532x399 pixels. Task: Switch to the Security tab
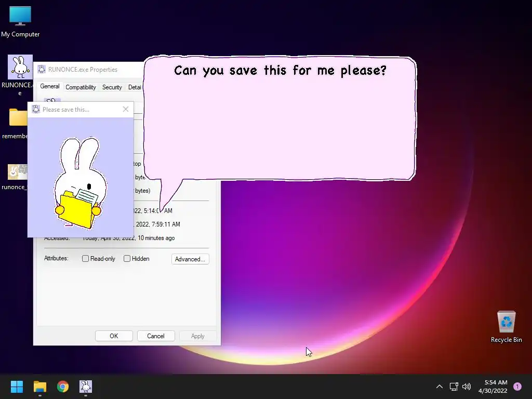pyautogui.click(x=112, y=87)
